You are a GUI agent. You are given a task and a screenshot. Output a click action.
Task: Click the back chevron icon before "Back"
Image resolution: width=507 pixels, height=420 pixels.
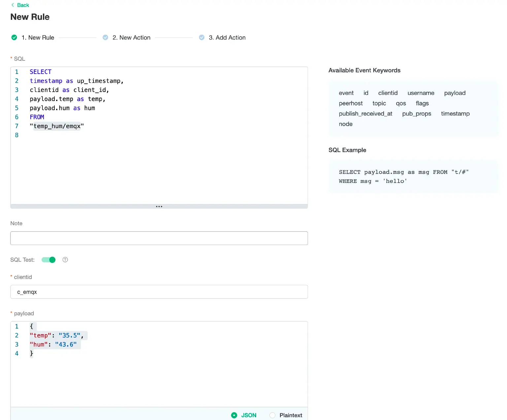[13, 5]
